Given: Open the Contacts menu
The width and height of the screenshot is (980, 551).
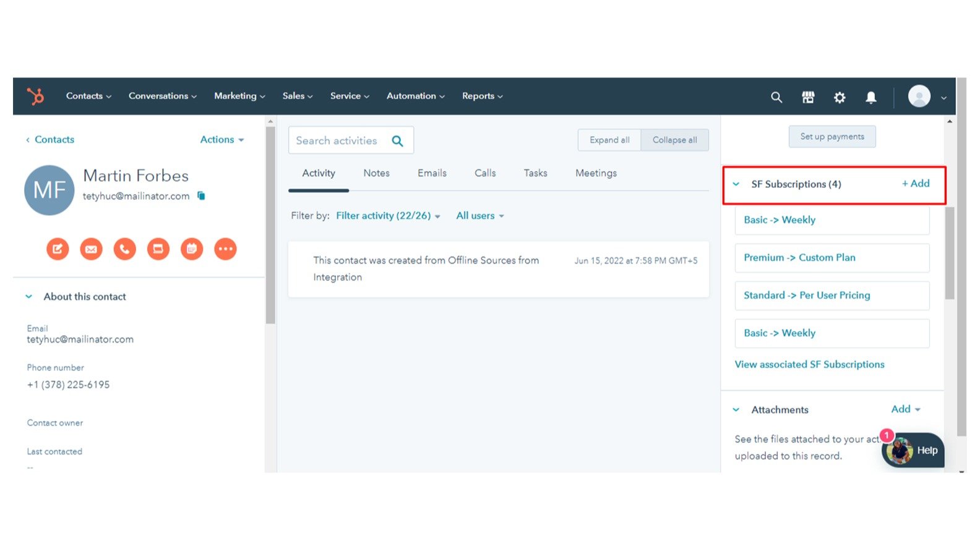Looking at the screenshot, I should tap(88, 96).
